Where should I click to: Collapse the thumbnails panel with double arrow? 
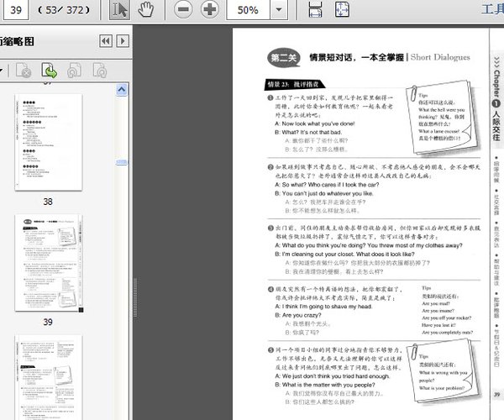click(x=106, y=40)
